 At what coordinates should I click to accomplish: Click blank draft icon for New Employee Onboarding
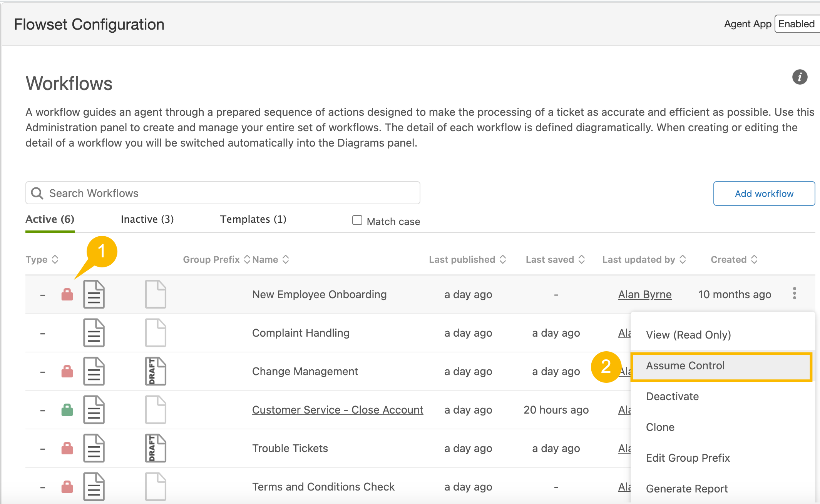(156, 294)
